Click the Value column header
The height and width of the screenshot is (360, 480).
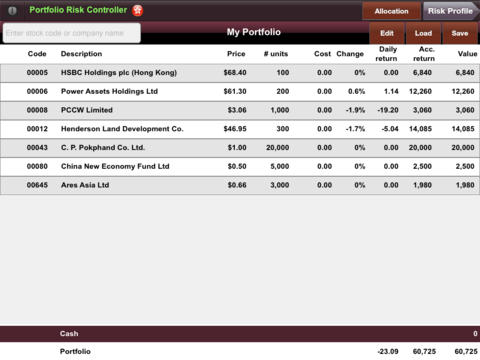click(467, 54)
